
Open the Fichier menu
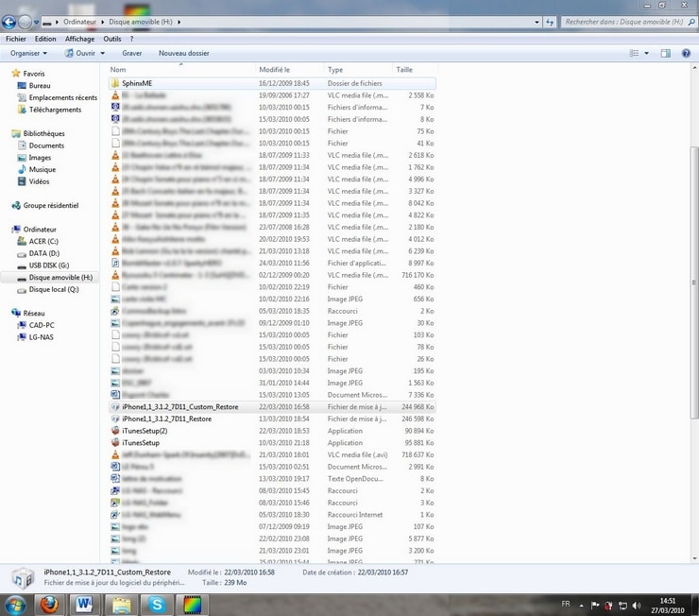pyautogui.click(x=16, y=40)
